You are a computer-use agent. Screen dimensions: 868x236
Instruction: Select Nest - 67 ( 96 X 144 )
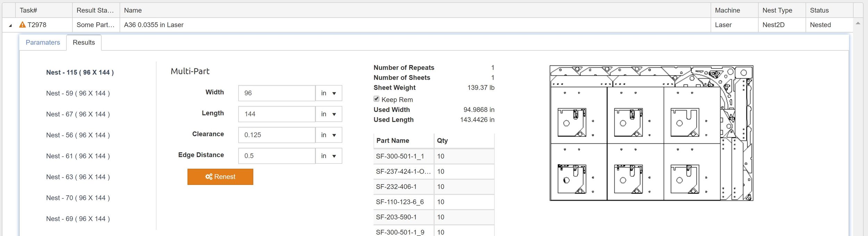pyautogui.click(x=78, y=114)
